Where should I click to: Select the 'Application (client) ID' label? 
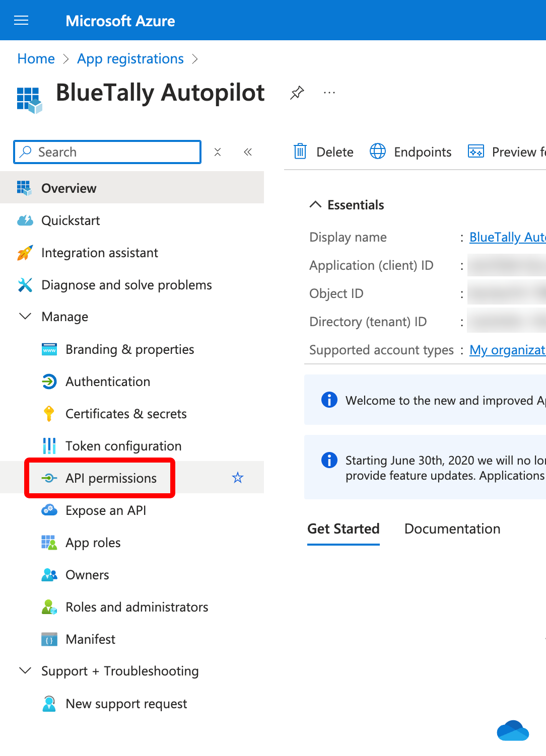click(x=371, y=266)
